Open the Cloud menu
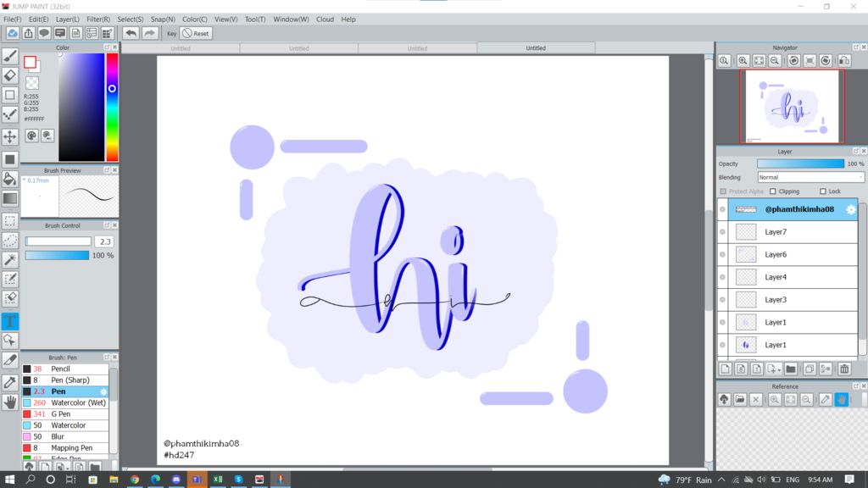The height and width of the screenshot is (488, 868). pyautogui.click(x=325, y=19)
